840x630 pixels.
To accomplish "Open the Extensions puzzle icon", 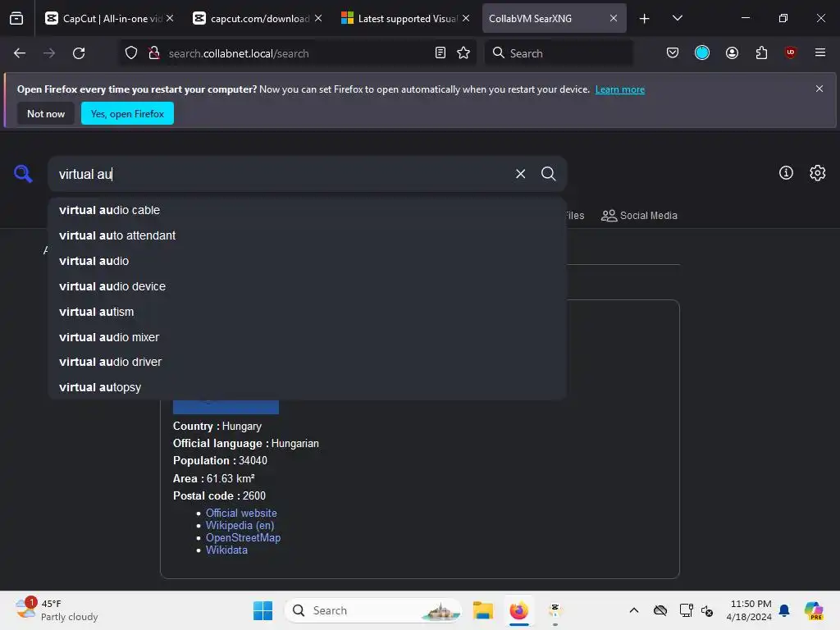I will (x=761, y=52).
